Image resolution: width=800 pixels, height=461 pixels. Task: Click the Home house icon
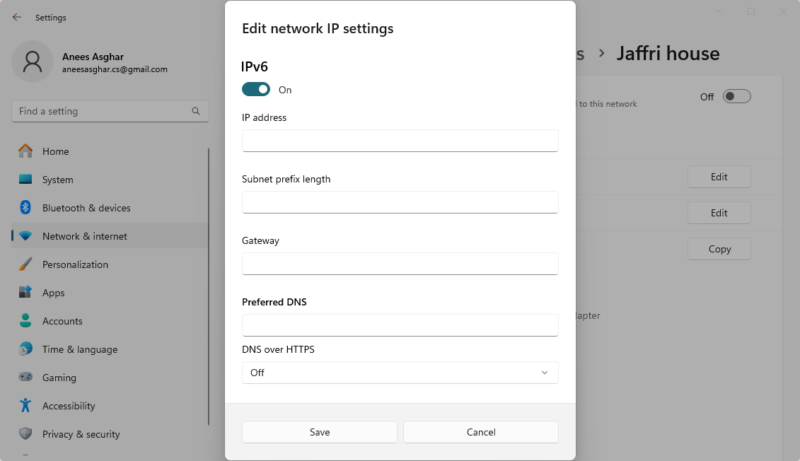click(25, 151)
